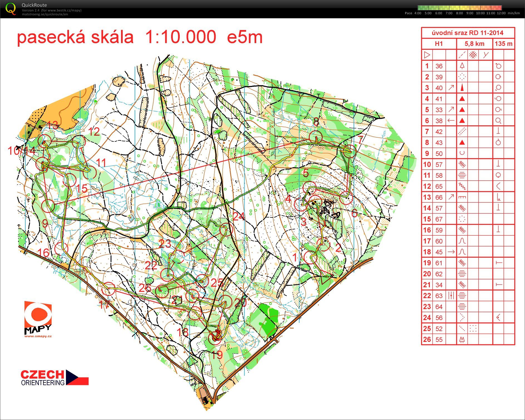Click the control number 5 label on the map
The image size is (525, 420).
click(306, 173)
